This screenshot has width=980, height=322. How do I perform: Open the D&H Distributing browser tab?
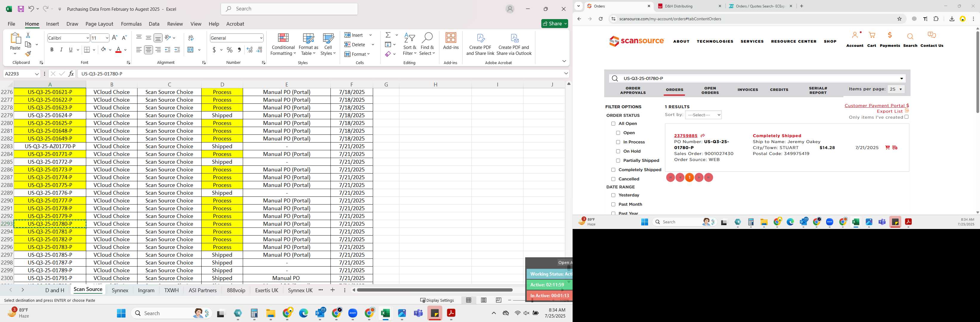[689, 6]
